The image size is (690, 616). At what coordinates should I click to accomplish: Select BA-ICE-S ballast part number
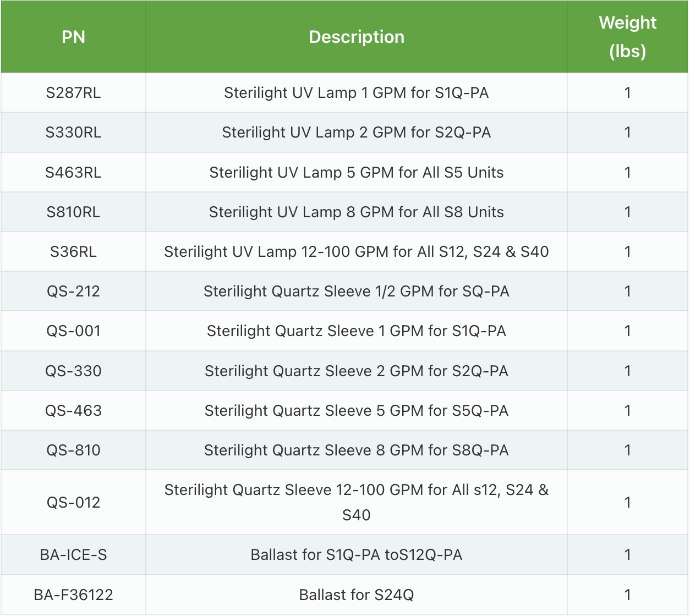click(x=73, y=554)
